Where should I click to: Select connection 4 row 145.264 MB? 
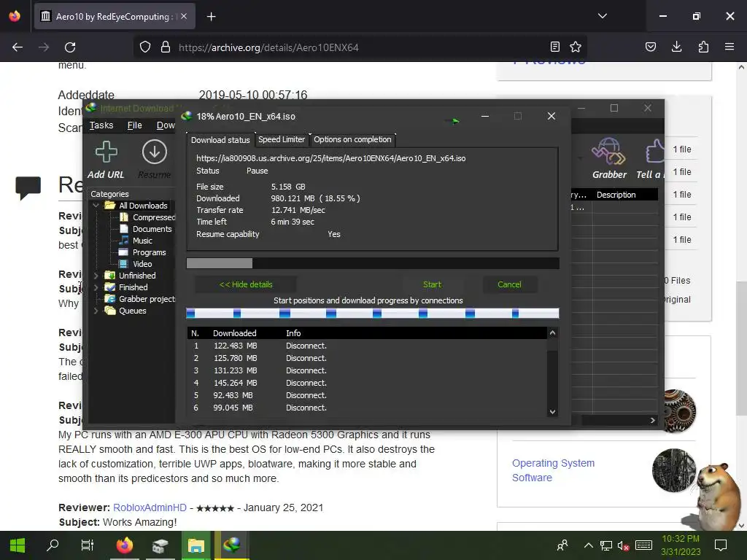[367, 383]
